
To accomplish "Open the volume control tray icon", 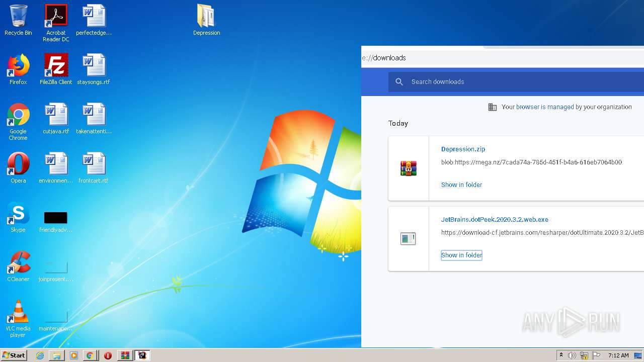I will click(572, 355).
